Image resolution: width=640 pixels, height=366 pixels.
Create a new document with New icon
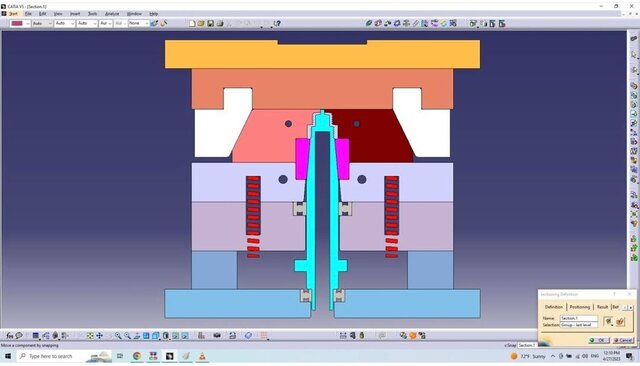click(192, 24)
